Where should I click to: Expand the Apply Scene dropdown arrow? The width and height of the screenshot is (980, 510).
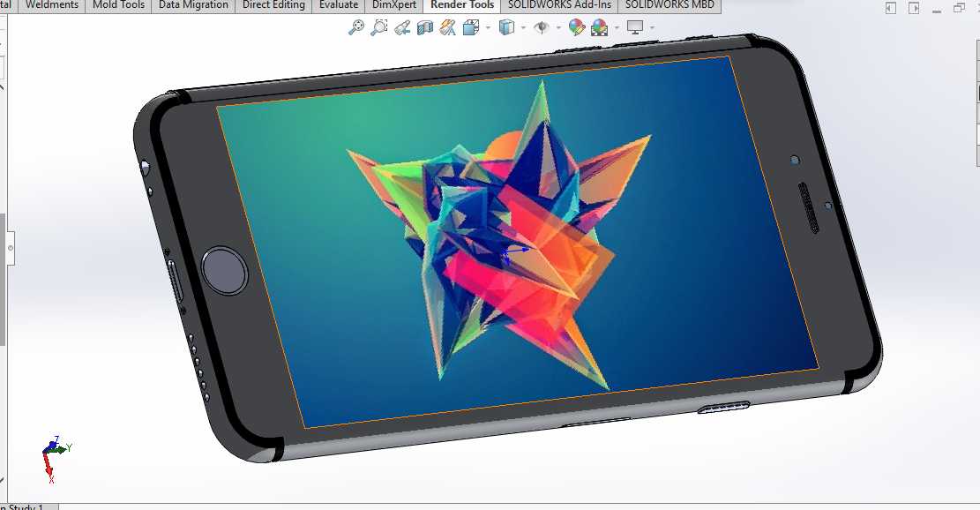617,27
